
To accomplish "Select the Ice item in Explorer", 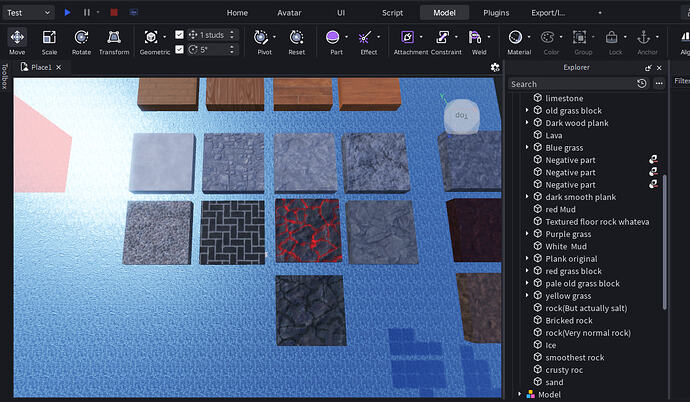I will [x=551, y=345].
